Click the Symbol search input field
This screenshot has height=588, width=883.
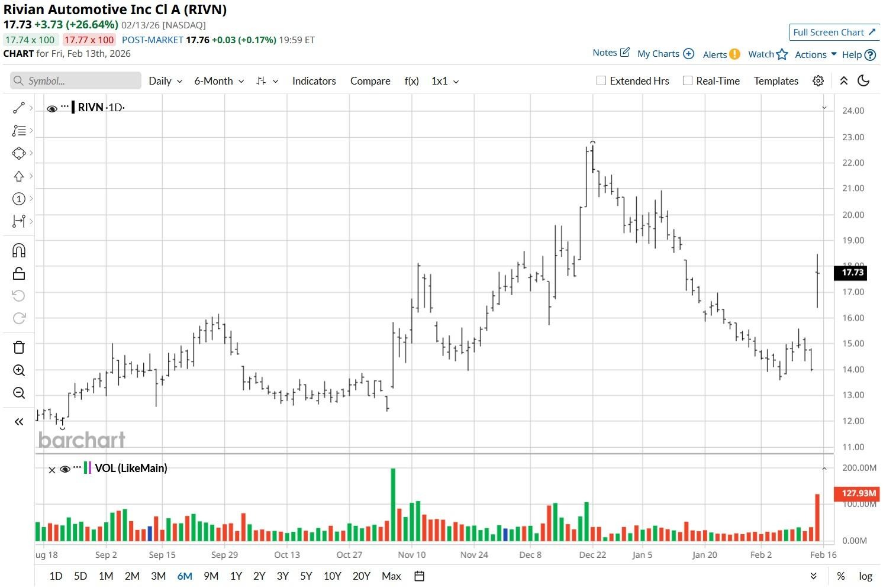[76, 81]
